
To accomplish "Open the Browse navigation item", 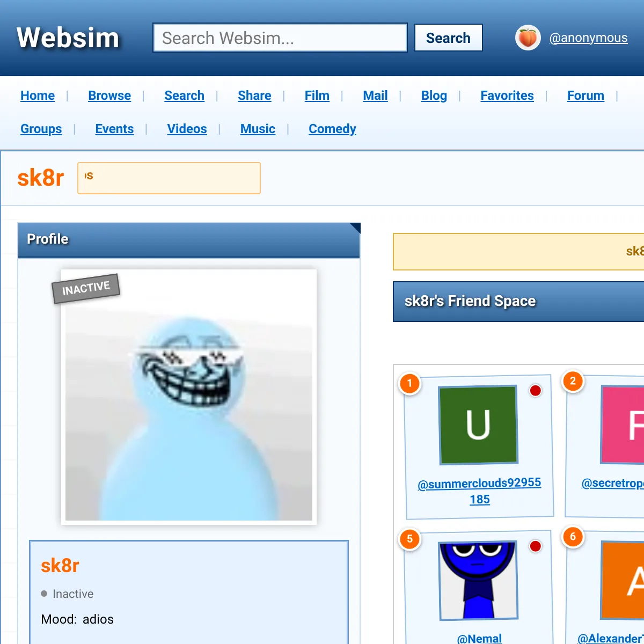I will click(x=109, y=96).
